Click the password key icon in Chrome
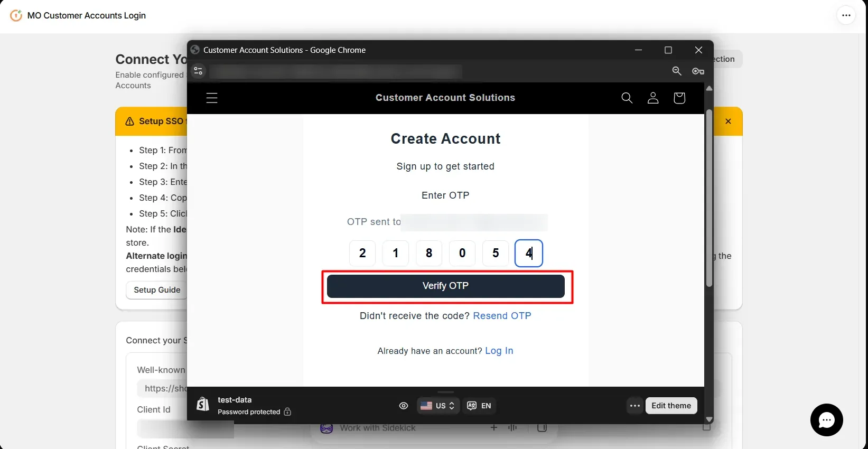The width and height of the screenshot is (868, 449). [698, 71]
